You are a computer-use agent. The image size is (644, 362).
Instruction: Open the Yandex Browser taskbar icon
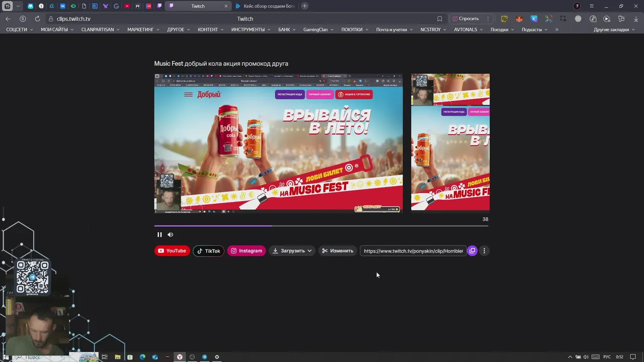[180, 357]
